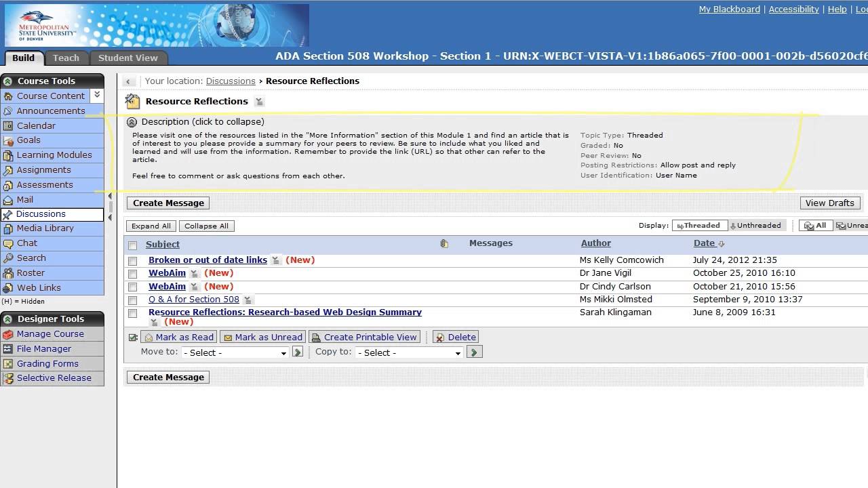
Task: Collapse the Description section
Action: [x=132, y=123]
